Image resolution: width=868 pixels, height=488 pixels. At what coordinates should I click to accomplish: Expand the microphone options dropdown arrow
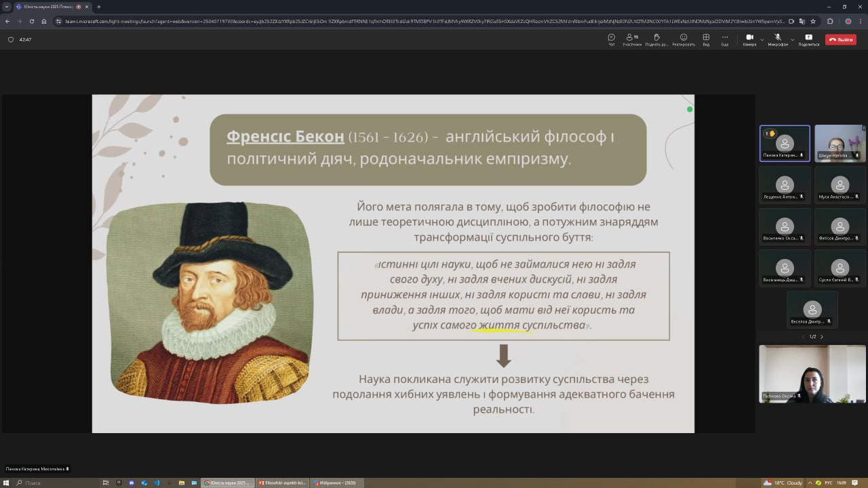792,39
